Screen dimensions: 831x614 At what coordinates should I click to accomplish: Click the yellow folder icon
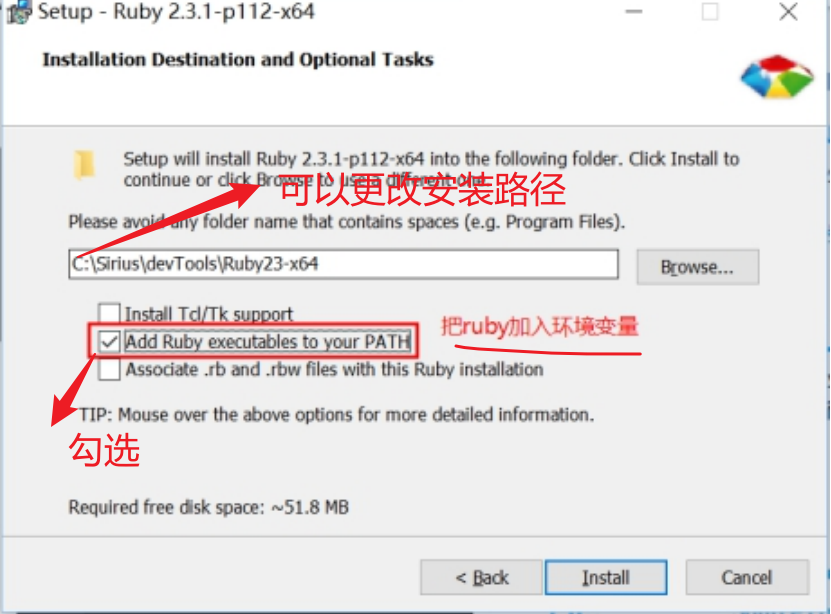84,165
